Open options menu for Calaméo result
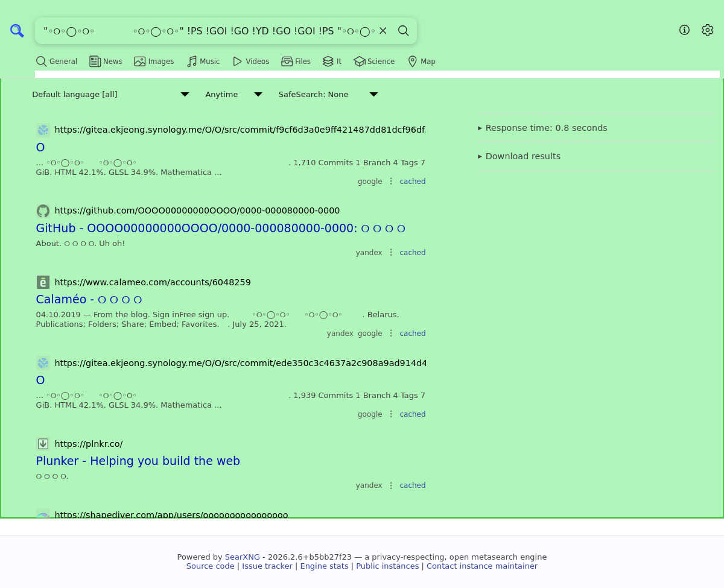724x588 pixels. click(391, 334)
